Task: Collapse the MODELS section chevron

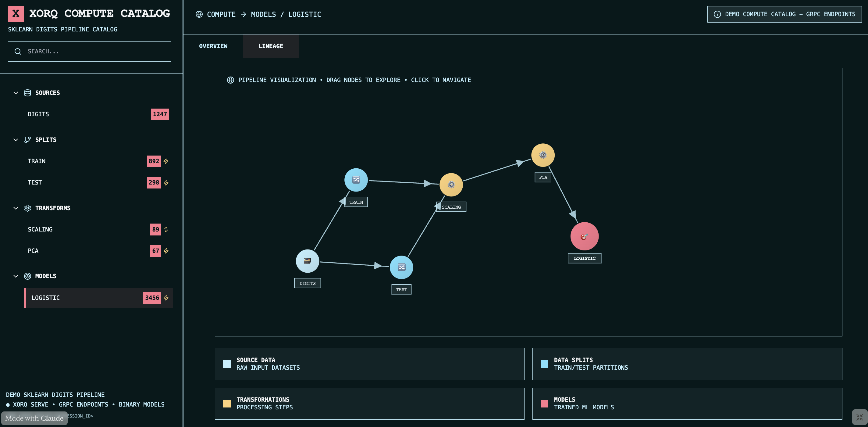Action: click(16, 276)
